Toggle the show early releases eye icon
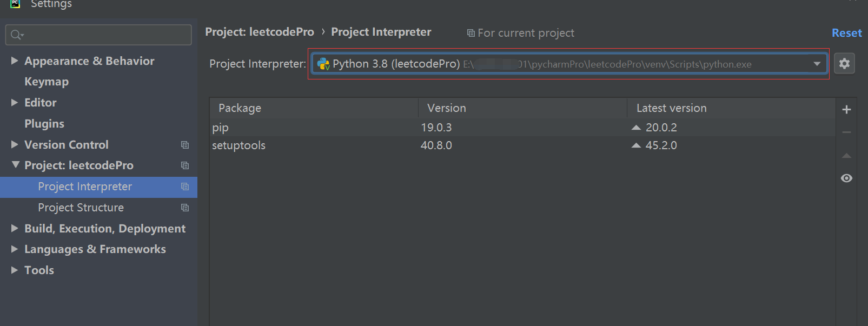This screenshot has width=868, height=326. click(846, 178)
